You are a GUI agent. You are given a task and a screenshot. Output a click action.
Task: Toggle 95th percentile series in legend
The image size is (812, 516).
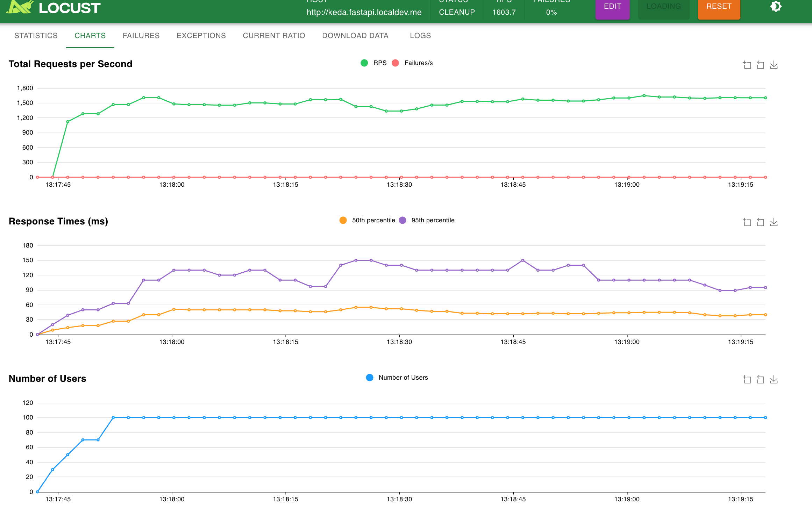point(427,220)
